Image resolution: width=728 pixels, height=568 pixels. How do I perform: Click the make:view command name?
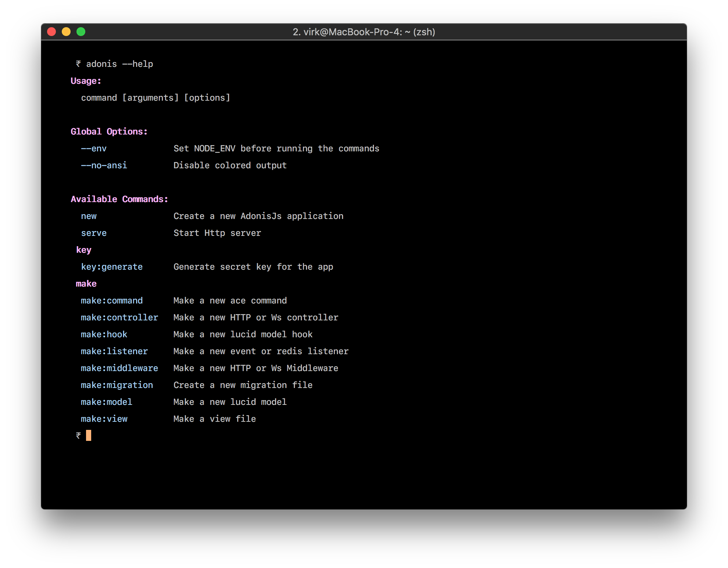pos(104,419)
